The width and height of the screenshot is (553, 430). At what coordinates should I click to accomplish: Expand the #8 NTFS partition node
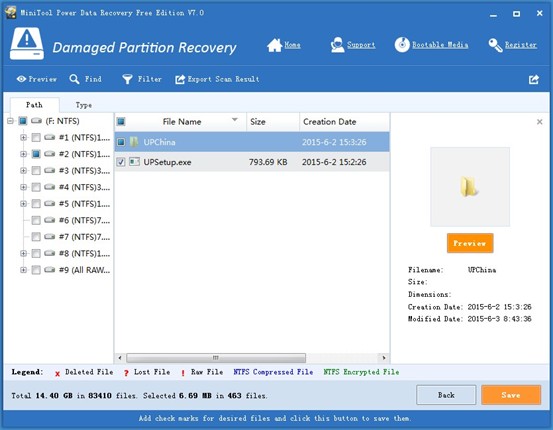[23, 253]
